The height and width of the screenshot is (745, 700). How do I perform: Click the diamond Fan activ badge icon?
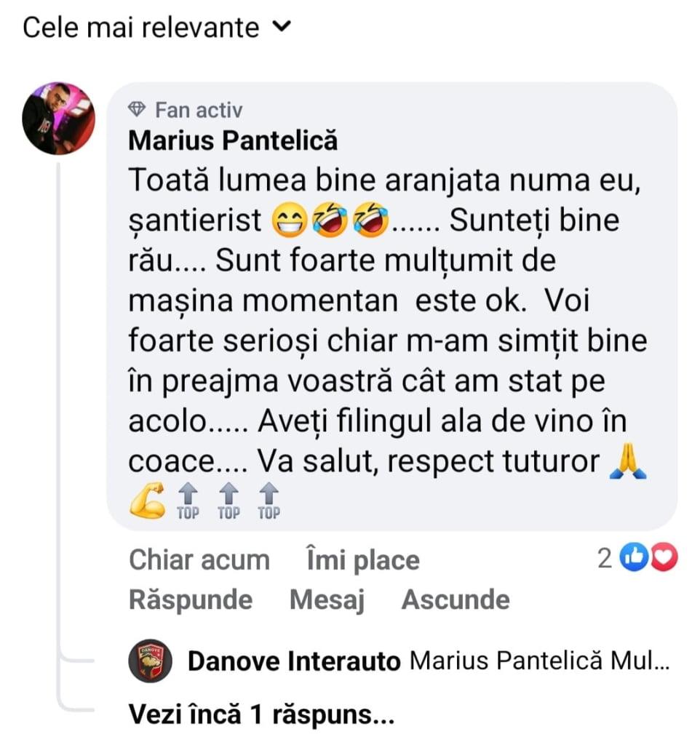[137, 111]
